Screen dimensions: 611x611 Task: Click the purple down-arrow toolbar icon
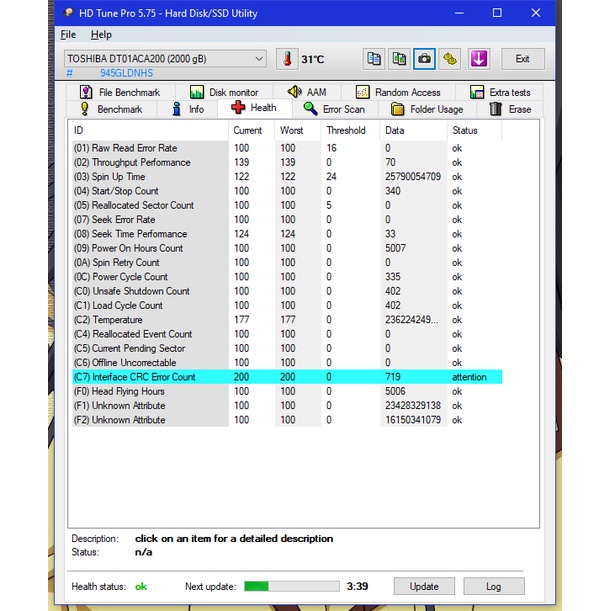(478, 59)
